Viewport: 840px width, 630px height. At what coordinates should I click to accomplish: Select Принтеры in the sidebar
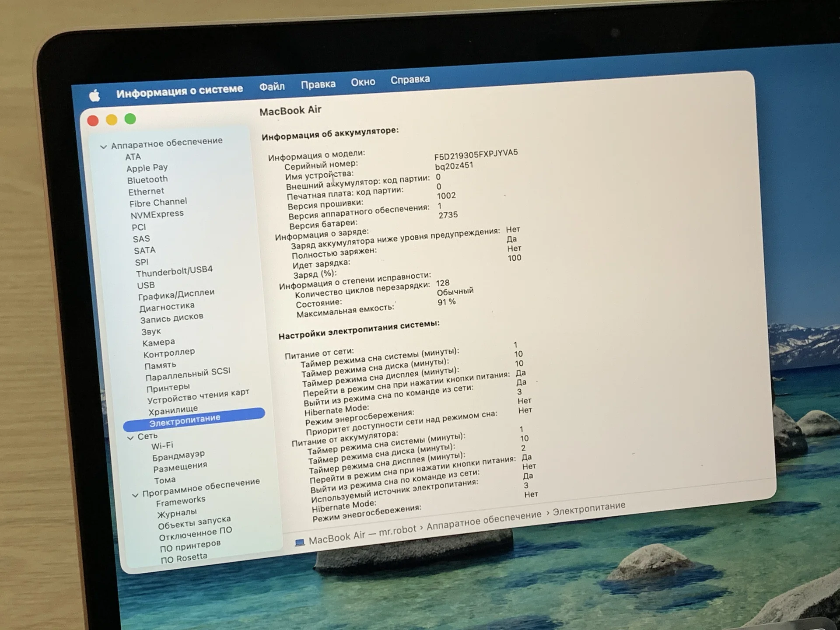pyautogui.click(x=168, y=388)
